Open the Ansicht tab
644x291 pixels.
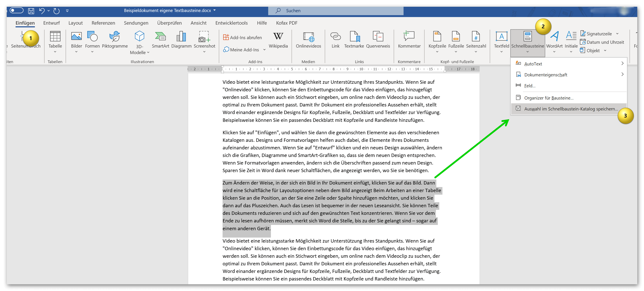[198, 23]
